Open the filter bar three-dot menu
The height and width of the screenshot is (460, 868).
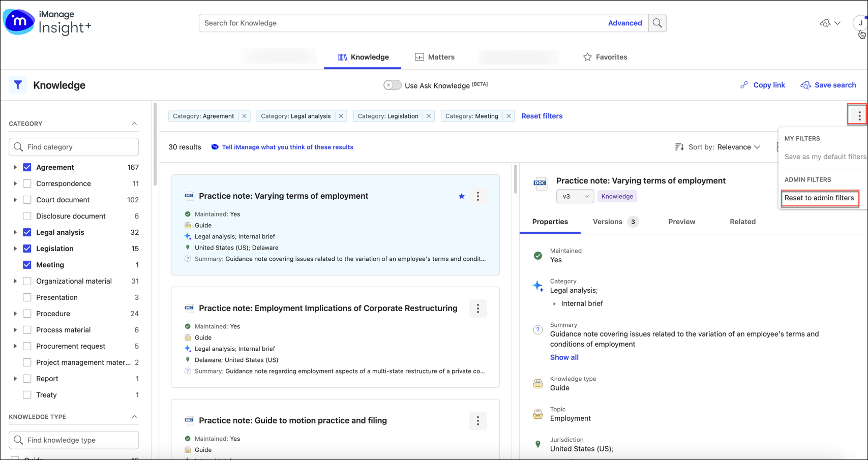[859, 116]
